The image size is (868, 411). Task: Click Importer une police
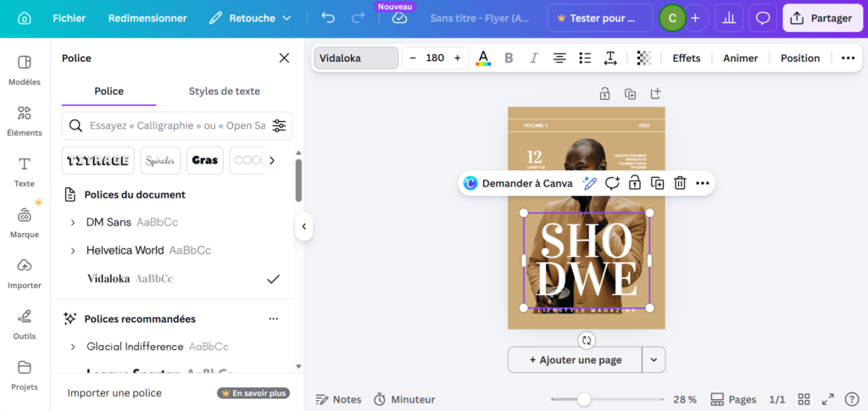(114, 392)
